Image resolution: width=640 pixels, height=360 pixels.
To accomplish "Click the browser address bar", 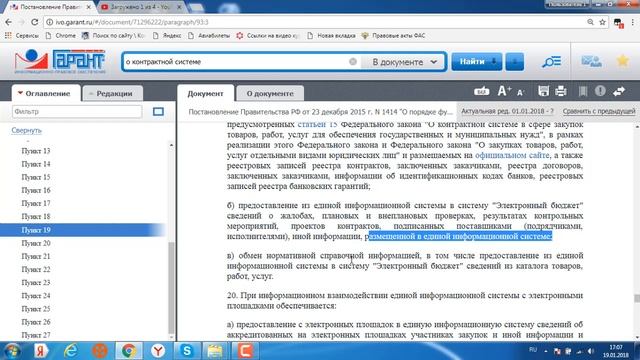I will (314, 22).
